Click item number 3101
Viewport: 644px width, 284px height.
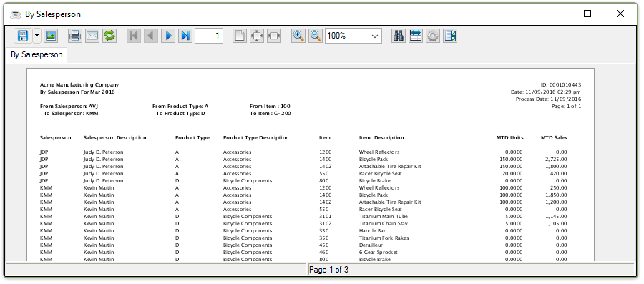point(326,216)
